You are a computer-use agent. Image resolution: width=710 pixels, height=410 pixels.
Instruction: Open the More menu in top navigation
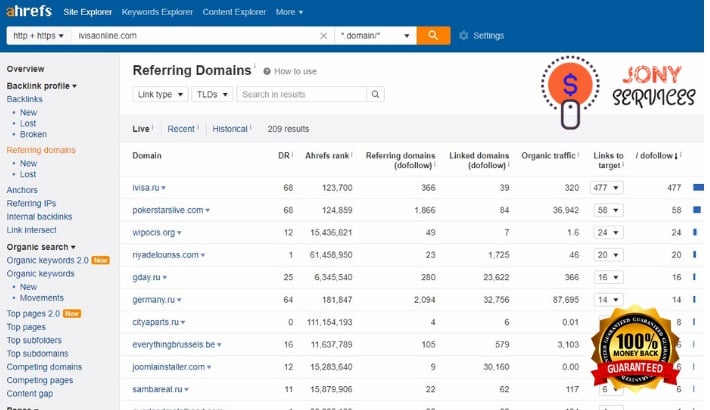pos(289,12)
